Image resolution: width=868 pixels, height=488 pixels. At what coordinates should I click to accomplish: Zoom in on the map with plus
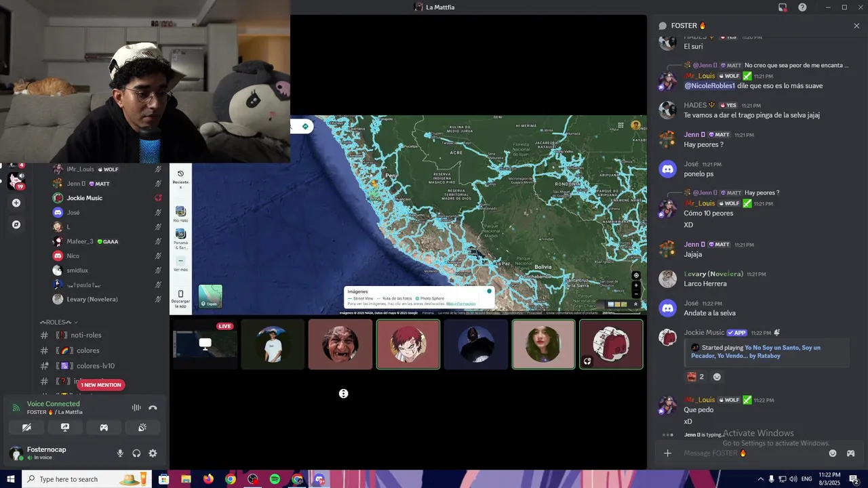[x=636, y=285]
